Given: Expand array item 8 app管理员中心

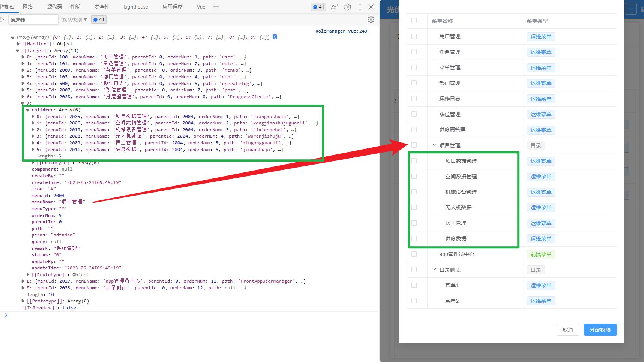Looking at the screenshot, I should click(23, 281).
